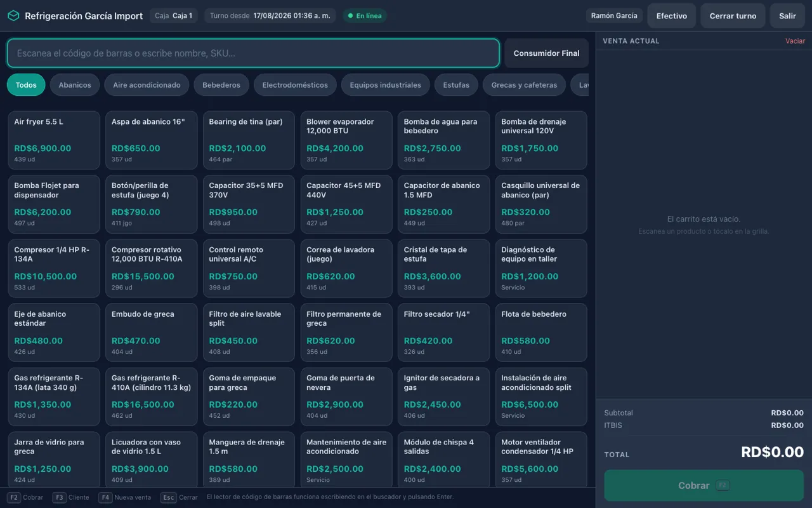Focus the barcode search field

click(253, 53)
